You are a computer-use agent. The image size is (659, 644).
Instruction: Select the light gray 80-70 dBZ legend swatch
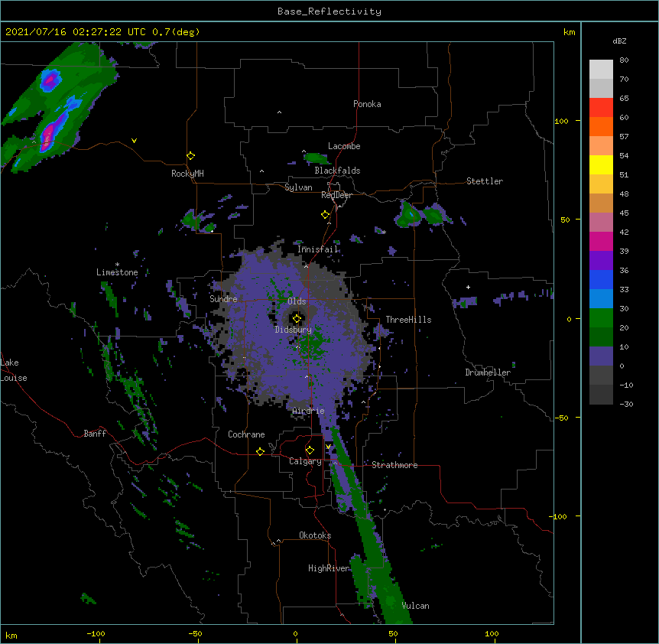(601, 69)
